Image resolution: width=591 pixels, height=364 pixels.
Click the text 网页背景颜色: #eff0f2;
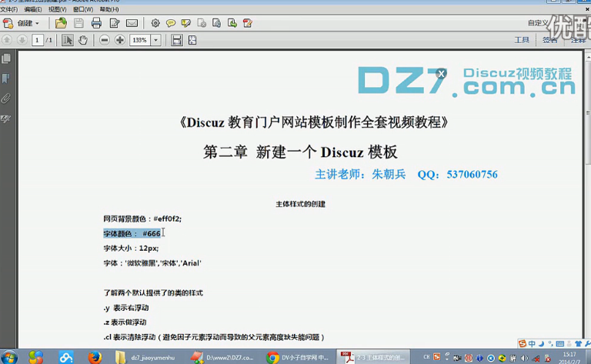pyautogui.click(x=142, y=219)
